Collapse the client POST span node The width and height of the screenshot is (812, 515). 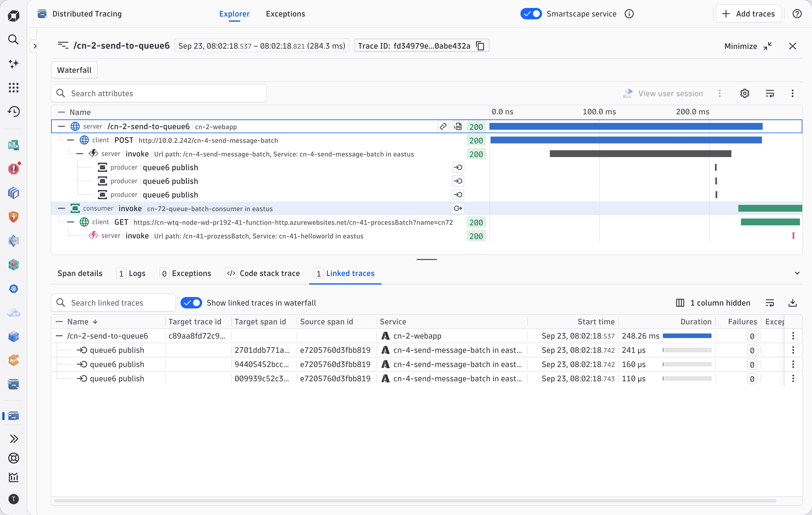click(x=71, y=140)
